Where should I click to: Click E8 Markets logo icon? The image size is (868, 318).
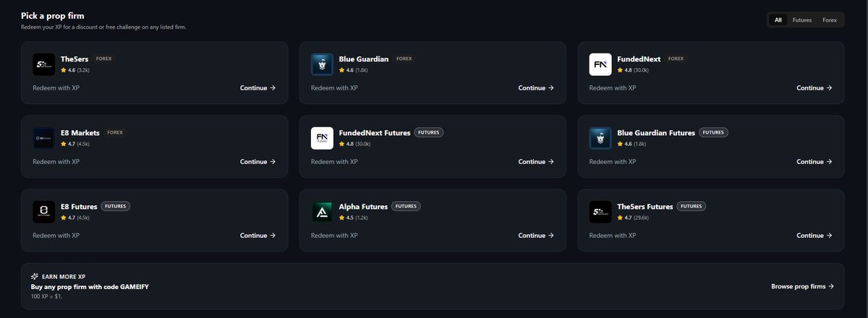43,138
